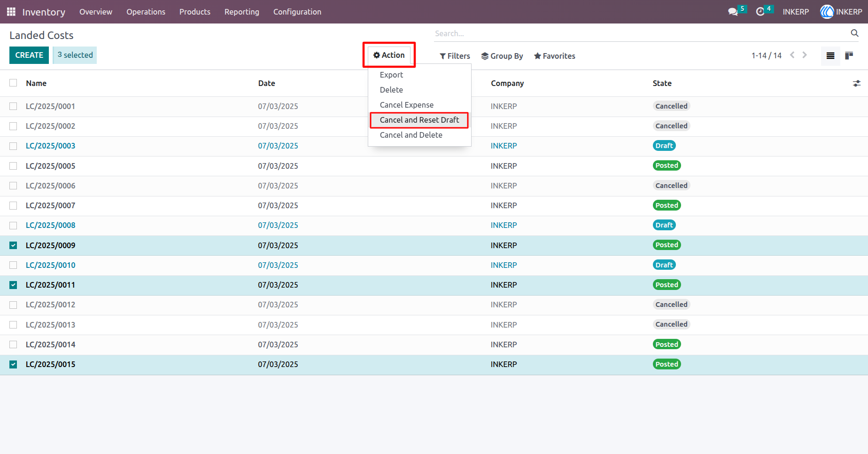Click the 3 selected indicator
The height and width of the screenshot is (454, 868).
pyautogui.click(x=75, y=55)
